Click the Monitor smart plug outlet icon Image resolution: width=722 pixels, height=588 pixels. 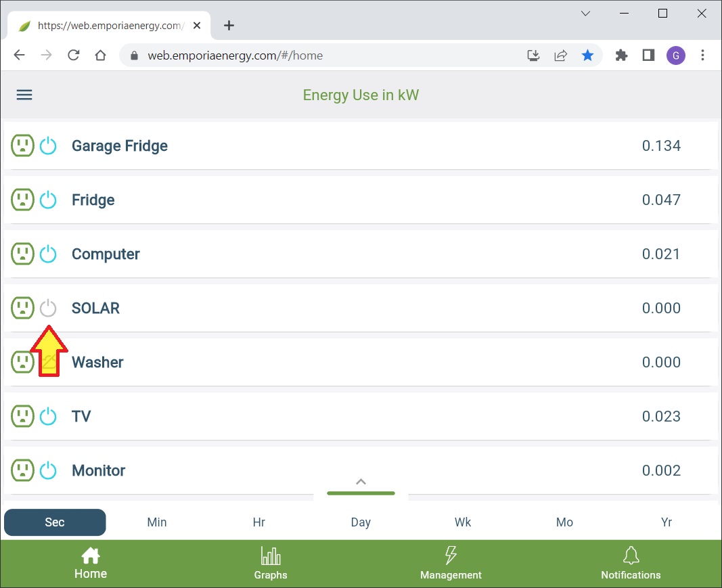[x=22, y=470]
